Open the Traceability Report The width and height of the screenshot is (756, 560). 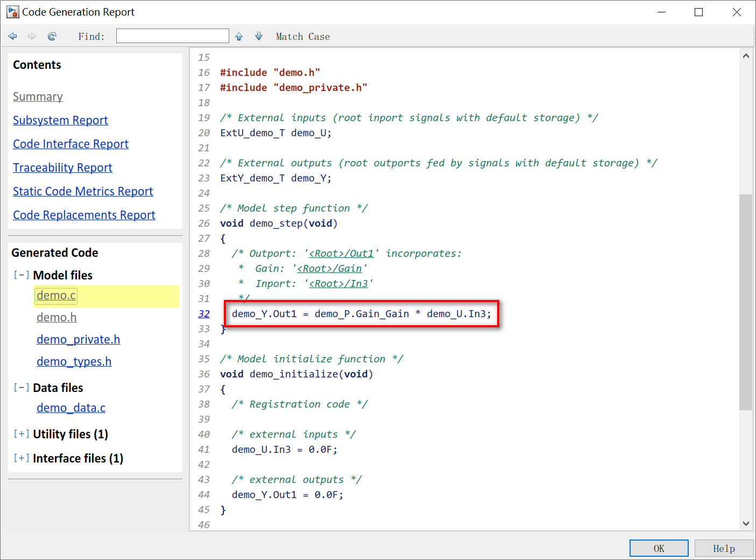point(62,168)
